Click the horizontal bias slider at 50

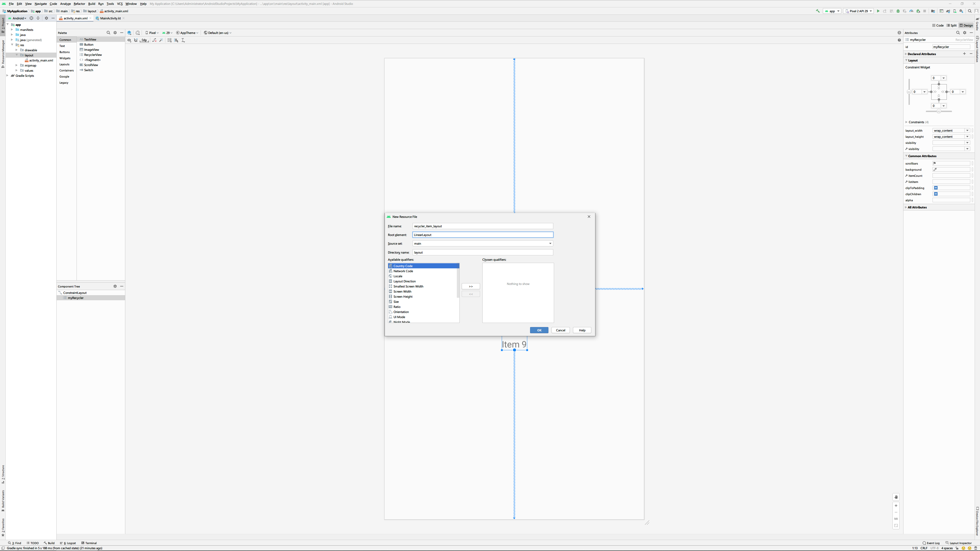tap(939, 111)
